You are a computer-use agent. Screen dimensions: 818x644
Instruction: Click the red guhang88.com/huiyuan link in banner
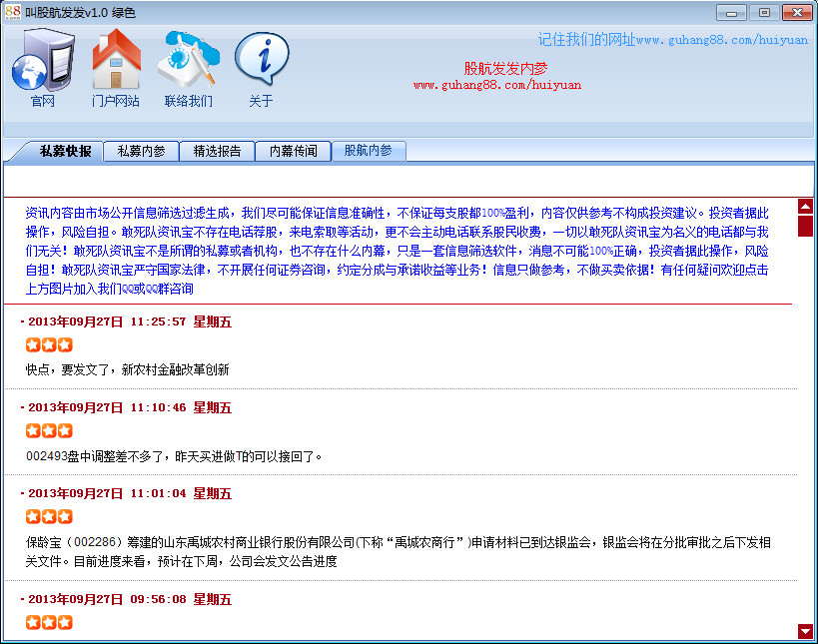(x=497, y=85)
